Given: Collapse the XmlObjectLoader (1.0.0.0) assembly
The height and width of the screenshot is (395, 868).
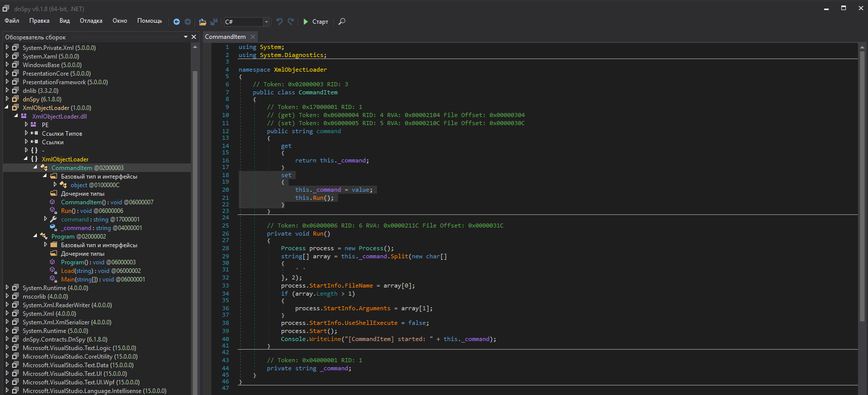Looking at the screenshot, I should pyautogui.click(x=7, y=107).
